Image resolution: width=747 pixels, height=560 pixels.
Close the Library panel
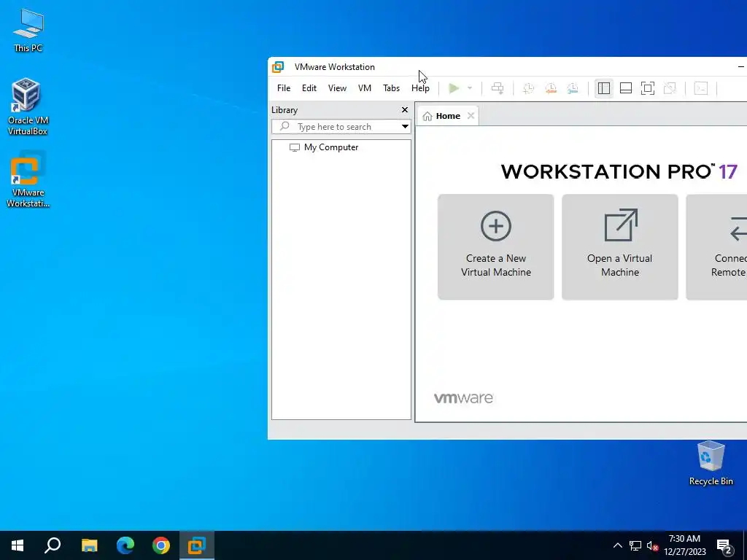pyautogui.click(x=404, y=110)
